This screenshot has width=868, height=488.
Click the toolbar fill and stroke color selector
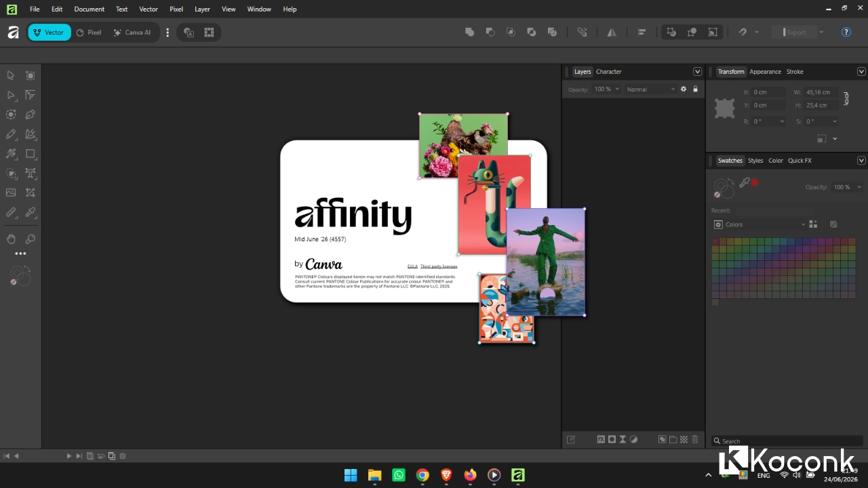(20, 275)
